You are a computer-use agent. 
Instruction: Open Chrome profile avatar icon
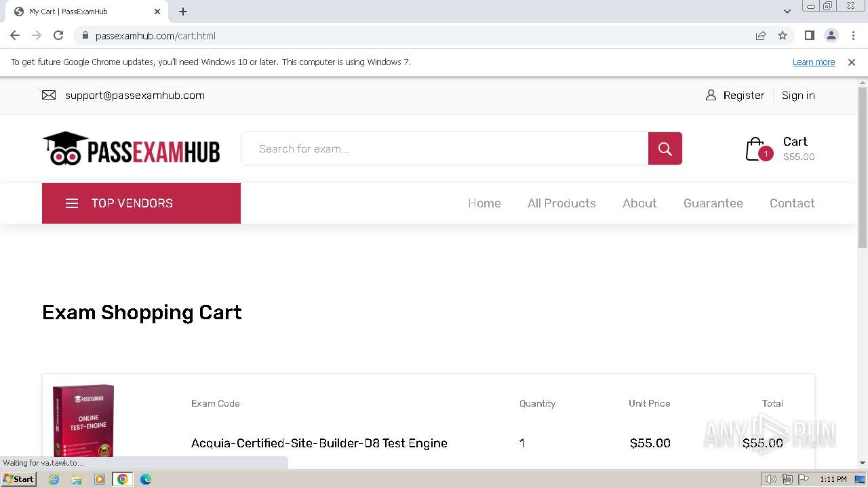point(831,36)
